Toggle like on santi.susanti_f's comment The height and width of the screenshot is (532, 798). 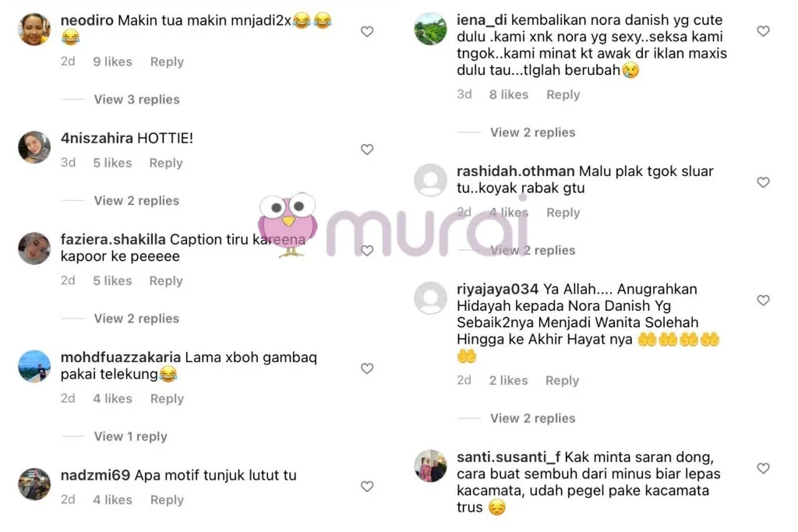click(x=764, y=468)
